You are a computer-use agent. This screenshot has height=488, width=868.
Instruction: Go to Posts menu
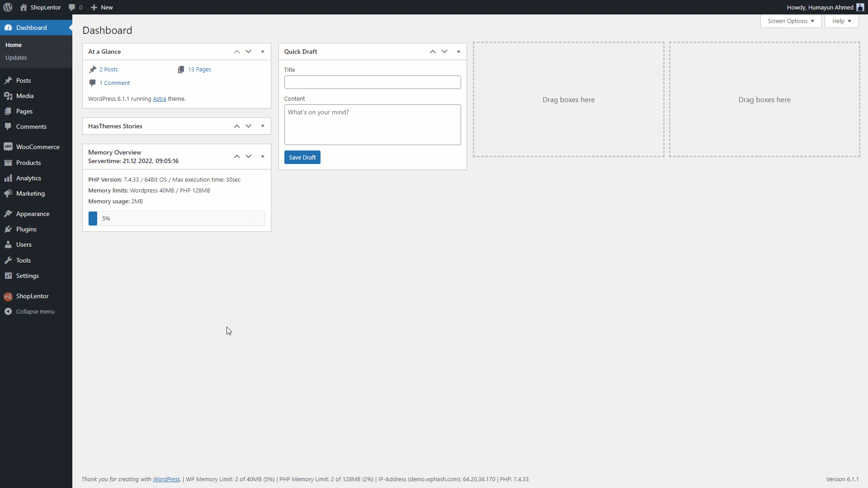[24, 80]
